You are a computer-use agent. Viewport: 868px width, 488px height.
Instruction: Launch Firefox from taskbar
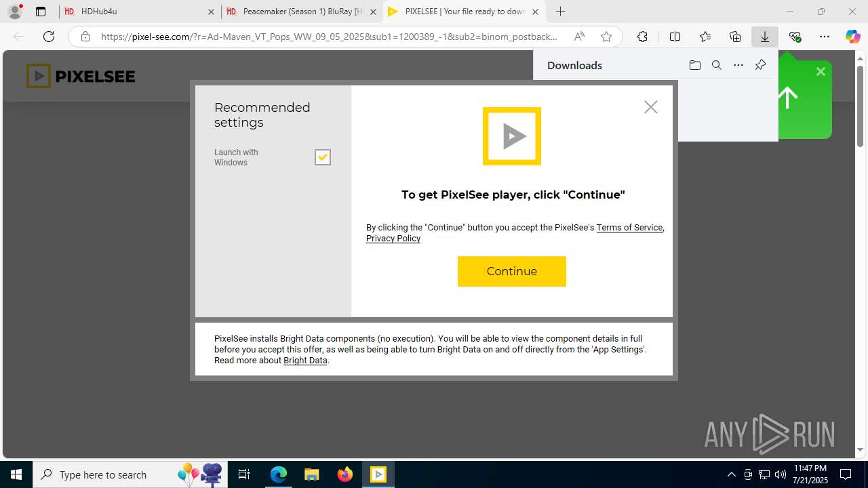pyautogui.click(x=345, y=474)
